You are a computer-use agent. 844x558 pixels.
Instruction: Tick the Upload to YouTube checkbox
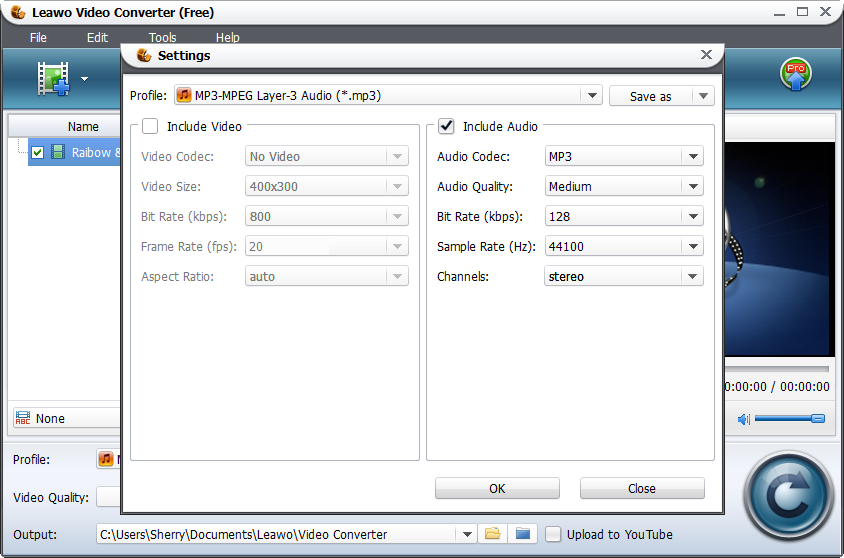(x=553, y=534)
